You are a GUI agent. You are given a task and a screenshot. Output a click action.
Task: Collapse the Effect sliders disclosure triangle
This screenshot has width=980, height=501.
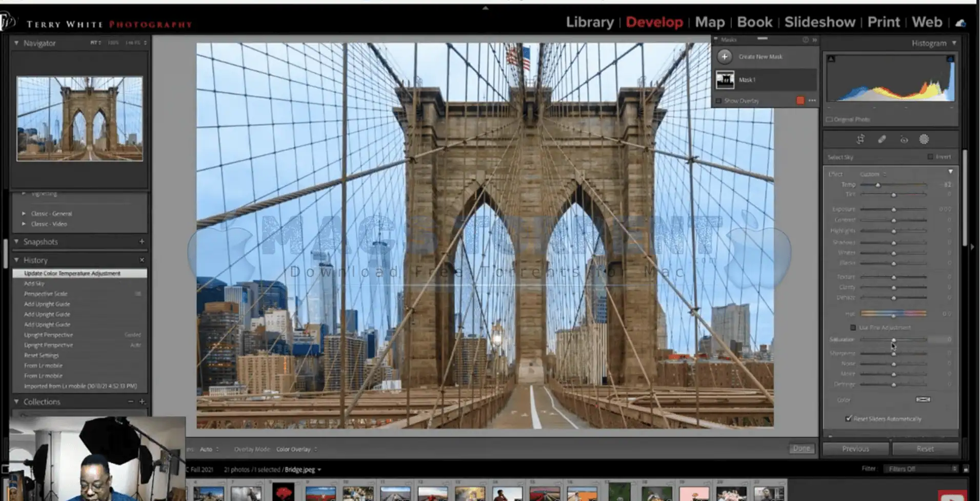[x=950, y=171]
